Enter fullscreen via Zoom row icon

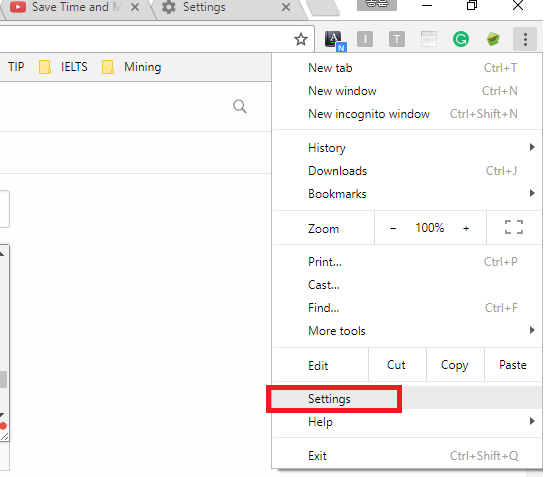[514, 227]
